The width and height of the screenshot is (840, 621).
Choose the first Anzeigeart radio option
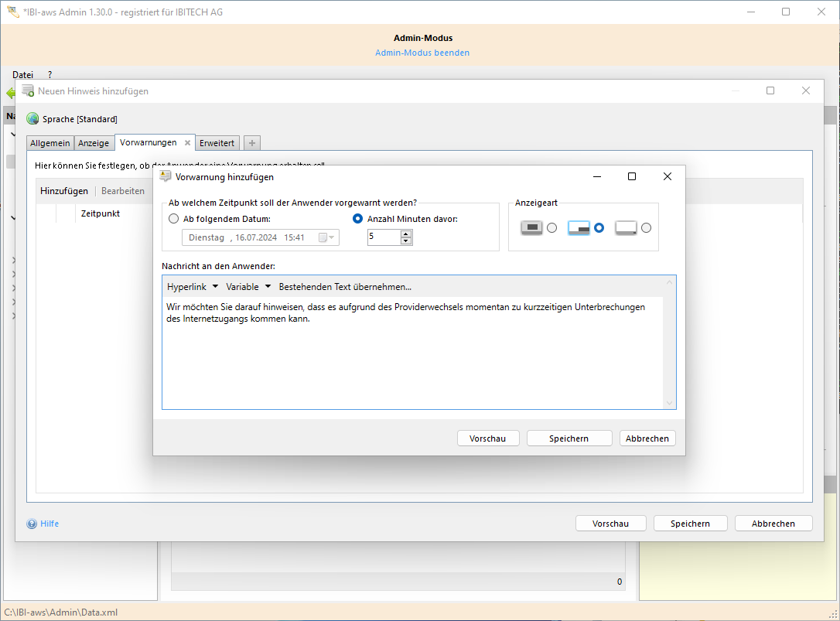point(551,228)
